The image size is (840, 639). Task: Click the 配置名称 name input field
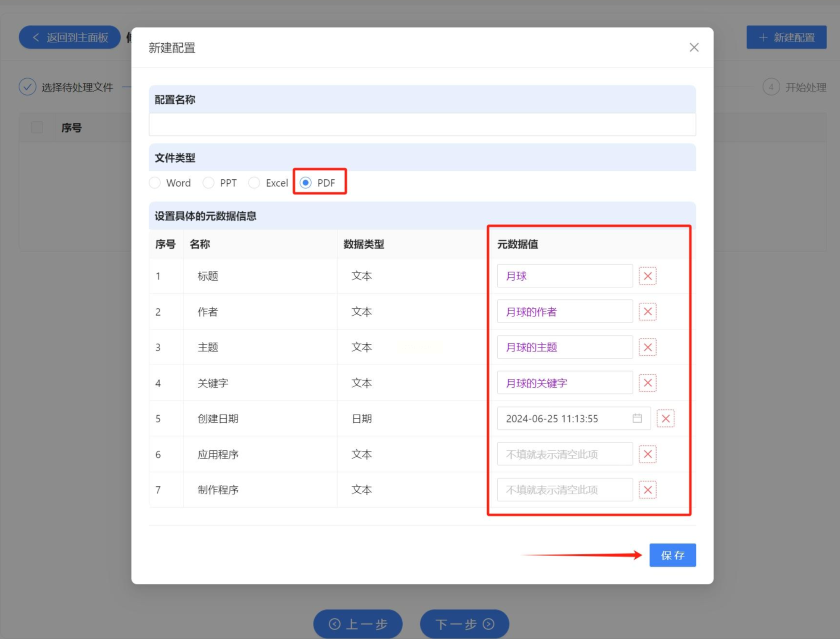click(x=422, y=124)
